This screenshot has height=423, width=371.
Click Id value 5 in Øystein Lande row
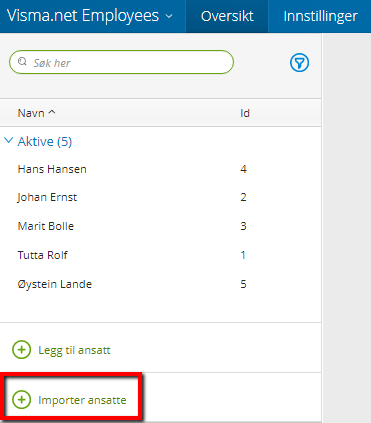[x=243, y=284]
